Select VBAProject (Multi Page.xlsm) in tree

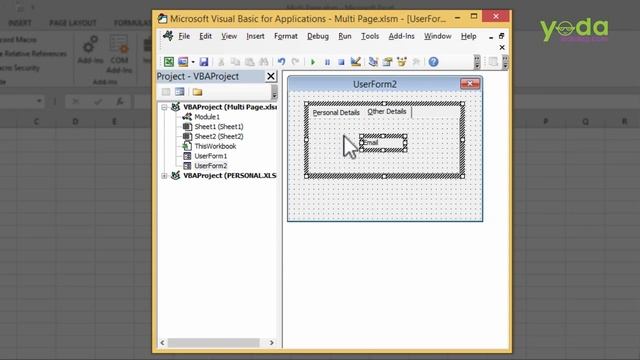230,107
